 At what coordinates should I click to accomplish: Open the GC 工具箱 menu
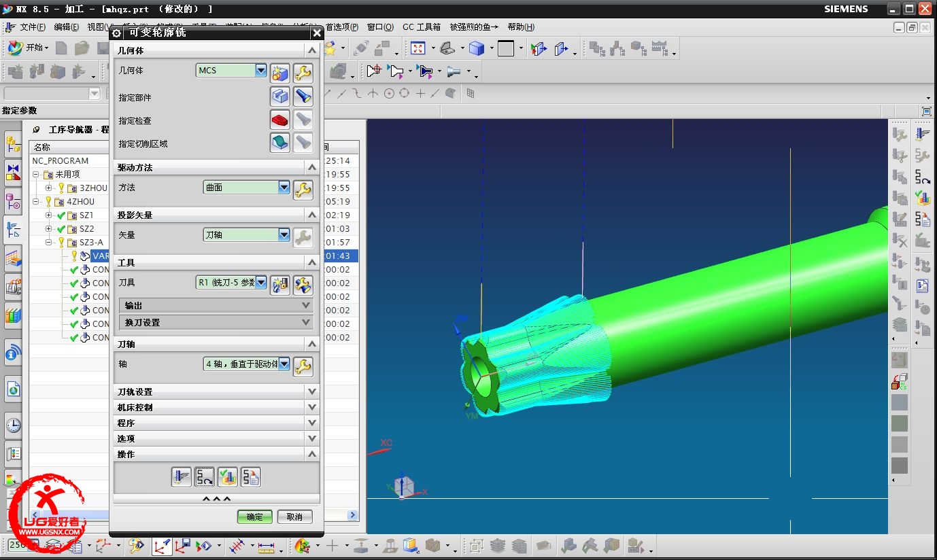pyautogui.click(x=422, y=27)
